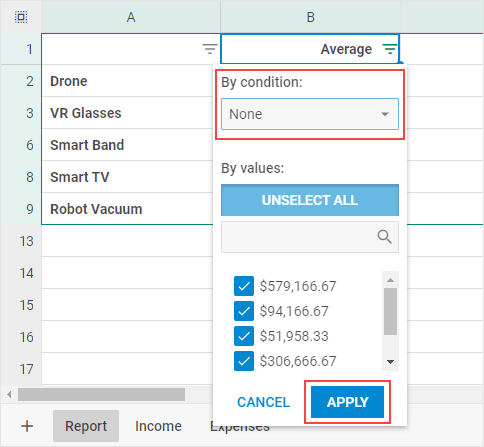Open the By condition None dropdown
Image resolution: width=484 pixels, height=447 pixels.
pos(310,114)
